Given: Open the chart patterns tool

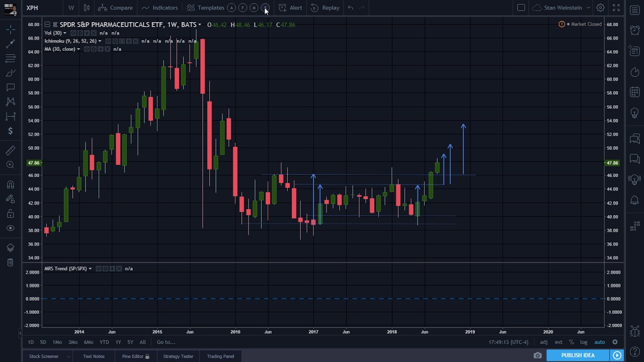Looking at the screenshot, I should [10, 102].
